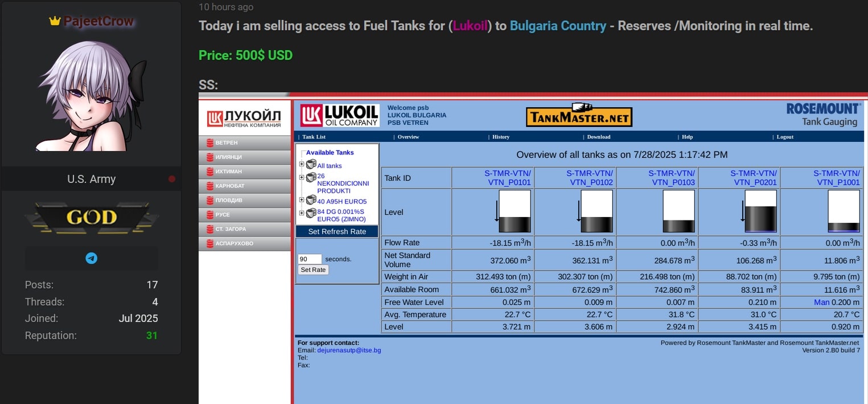This screenshot has width=868, height=404.
Task: Click the Lukoil Cyrillic logo in sidebar
Action: [x=244, y=119]
